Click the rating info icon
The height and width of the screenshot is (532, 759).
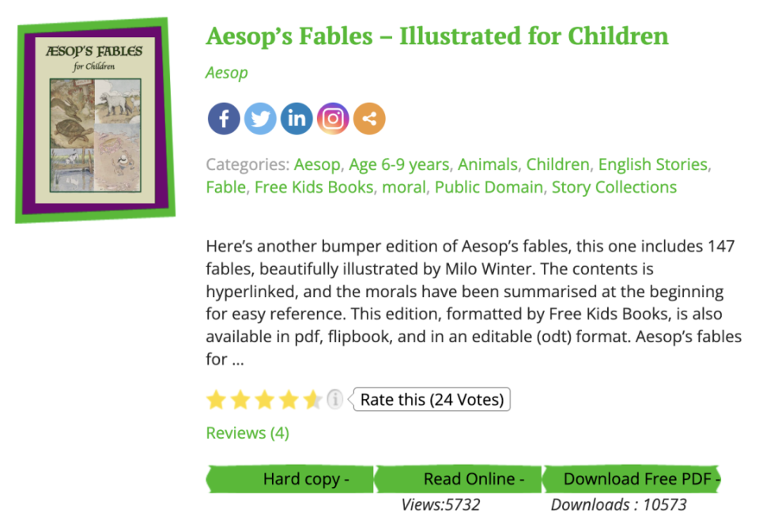point(335,399)
